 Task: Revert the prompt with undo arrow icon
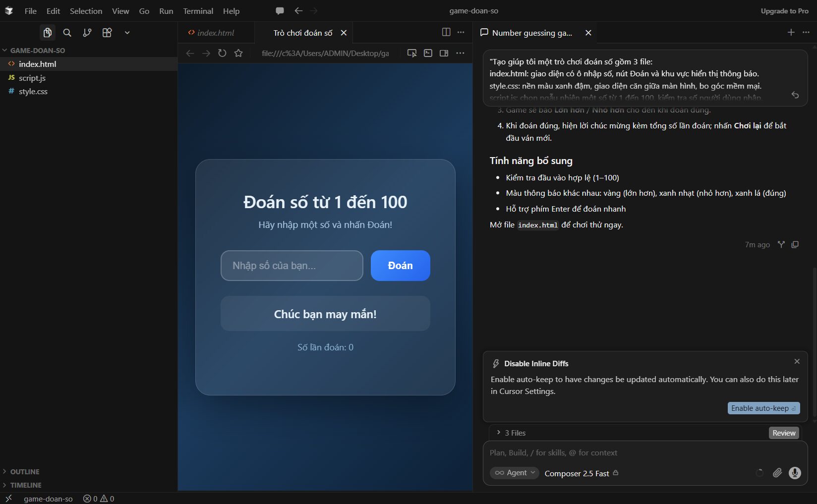click(795, 95)
